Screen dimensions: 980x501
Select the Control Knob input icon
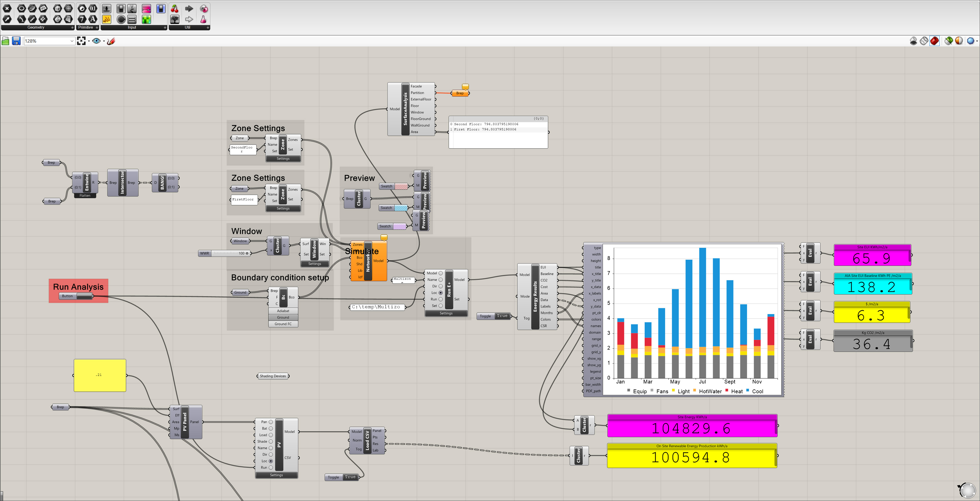pos(121,19)
